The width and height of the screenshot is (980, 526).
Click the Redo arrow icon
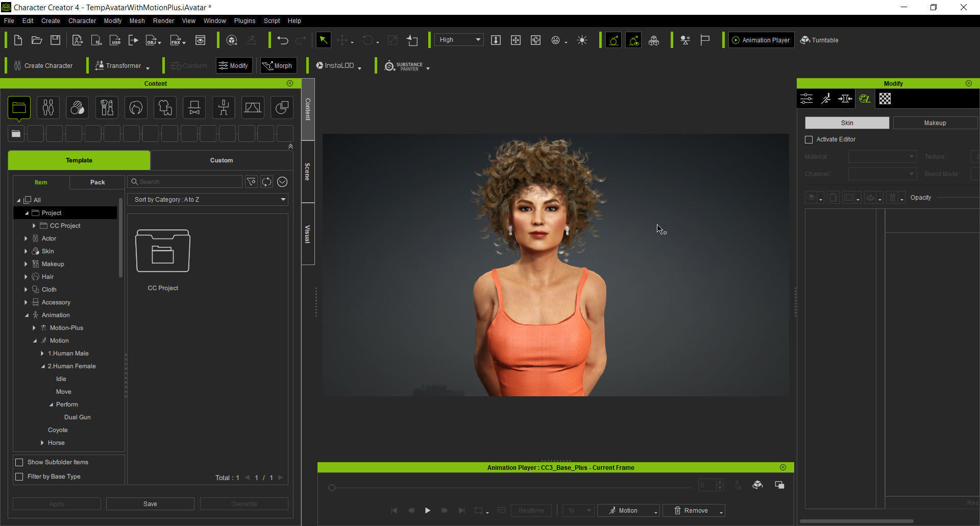click(301, 40)
